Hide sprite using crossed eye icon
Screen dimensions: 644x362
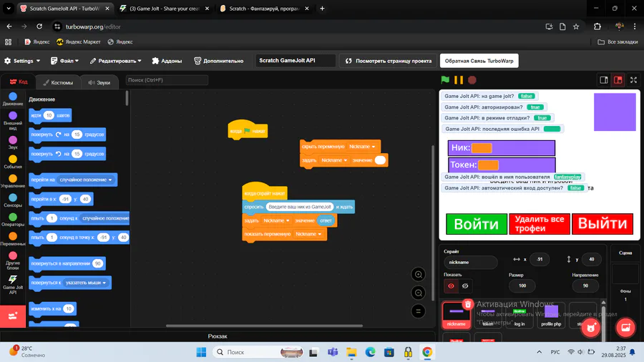pyautogui.click(x=465, y=286)
